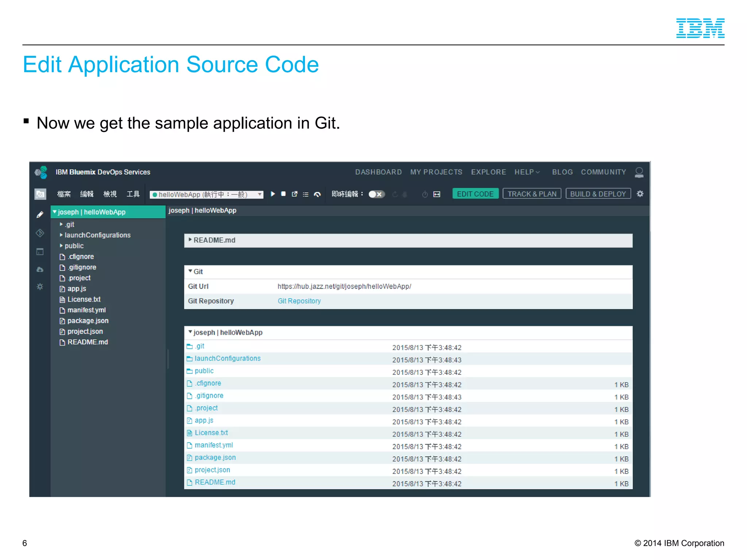Select the pencil edit sidebar icon
Image resolution: width=747 pixels, height=560 pixels.
click(x=40, y=214)
